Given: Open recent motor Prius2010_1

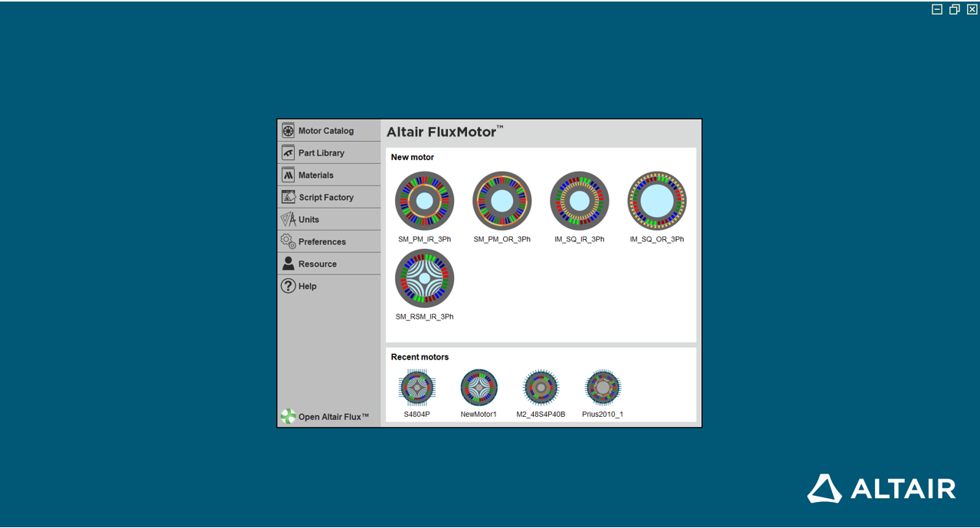Looking at the screenshot, I should [x=603, y=388].
